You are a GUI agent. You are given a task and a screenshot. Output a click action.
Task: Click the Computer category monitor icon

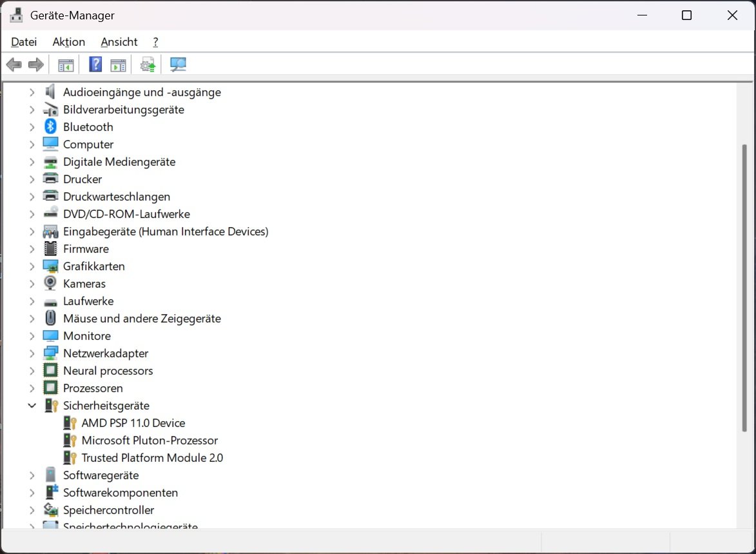[x=50, y=144]
